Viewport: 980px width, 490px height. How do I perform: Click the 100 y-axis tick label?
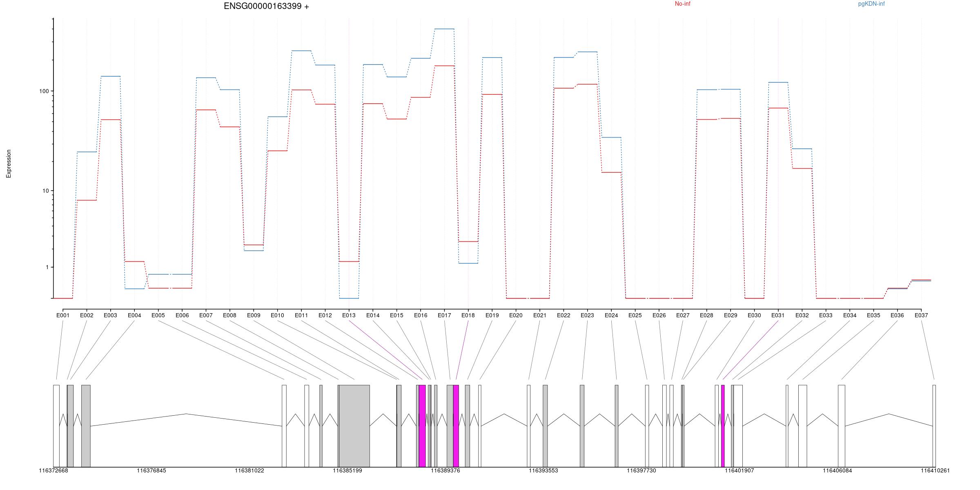tap(44, 91)
